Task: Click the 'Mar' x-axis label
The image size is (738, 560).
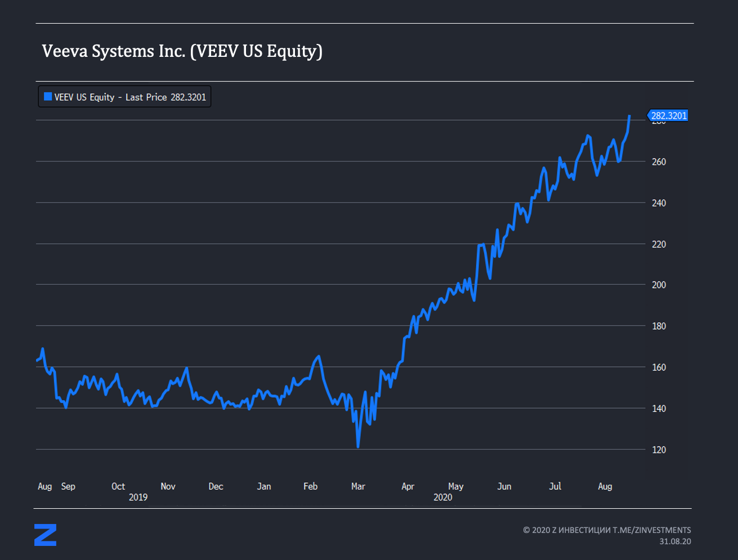Action: [358, 486]
